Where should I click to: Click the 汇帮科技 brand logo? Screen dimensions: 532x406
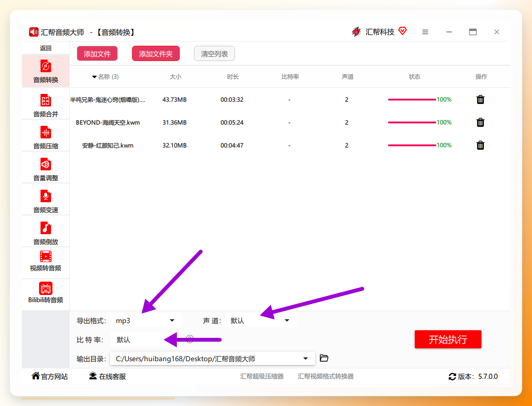(x=356, y=31)
